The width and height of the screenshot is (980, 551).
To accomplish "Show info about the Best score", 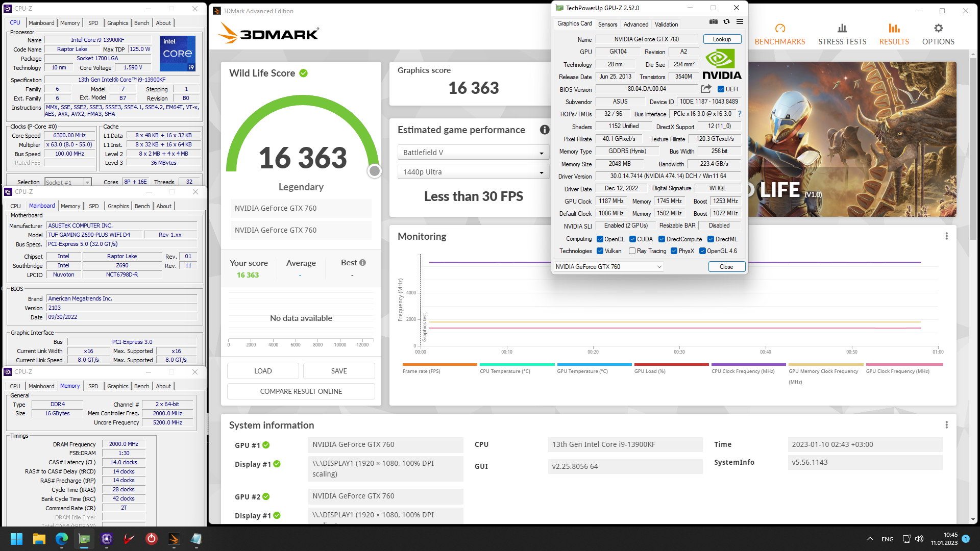I will (362, 263).
